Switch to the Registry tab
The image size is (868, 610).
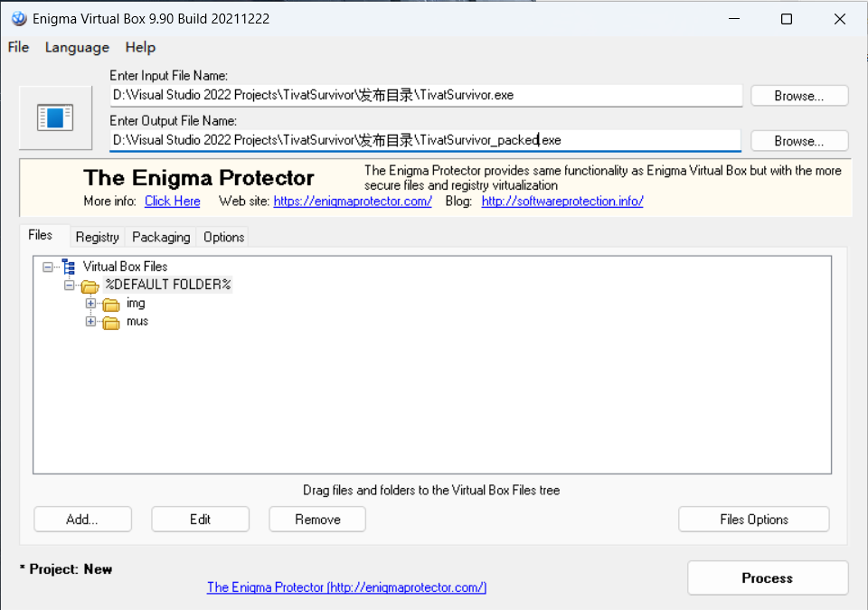[x=98, y=237]
